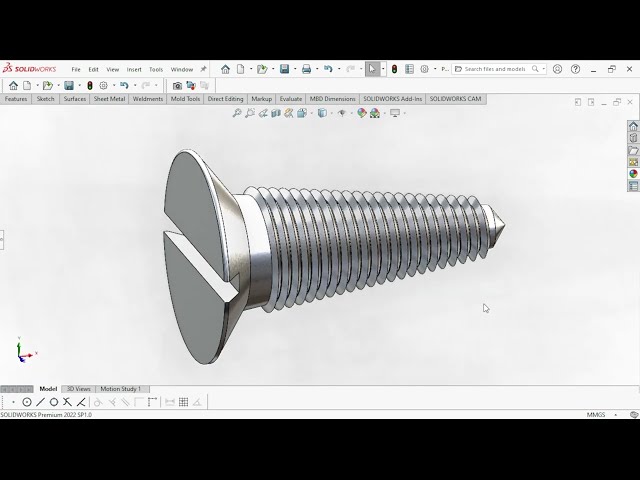Screen dimensions: 640x480
Task: Expand New document dropdown arrow in menu bar
Action: coord(251,69)
